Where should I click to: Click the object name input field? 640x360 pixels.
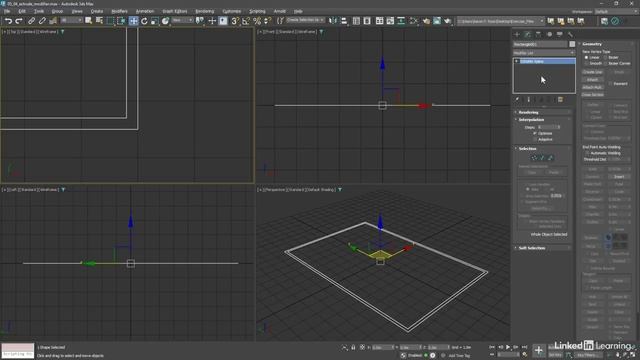coord(540,44)
